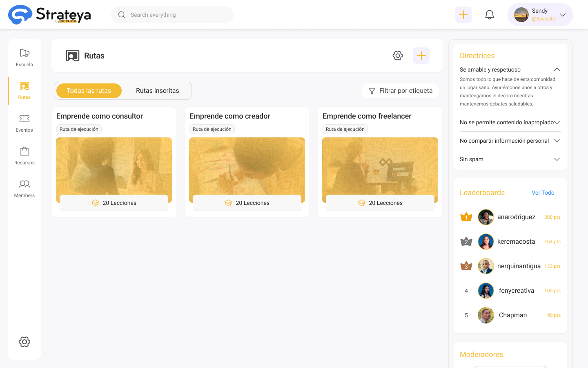
Task: Click 'Emprende como freelancer' title
Action: [367, 116]
